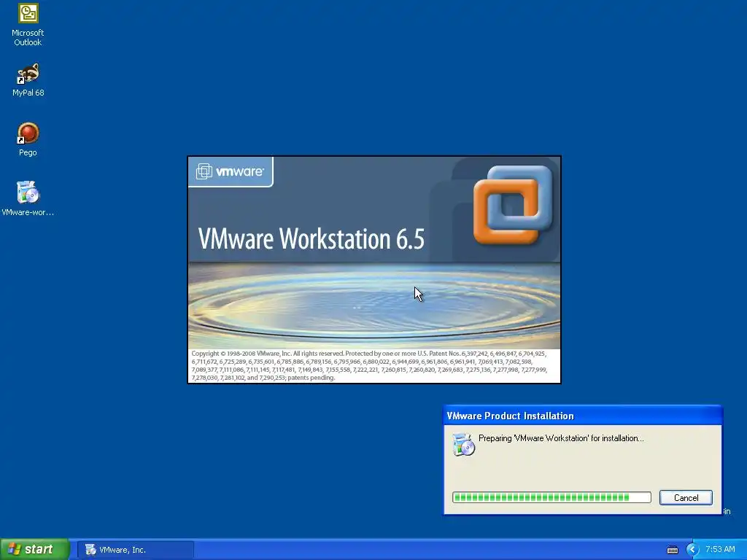Open the Windows Start menu
The width and height of the screenshot is (747, 560).
[34, 549]
